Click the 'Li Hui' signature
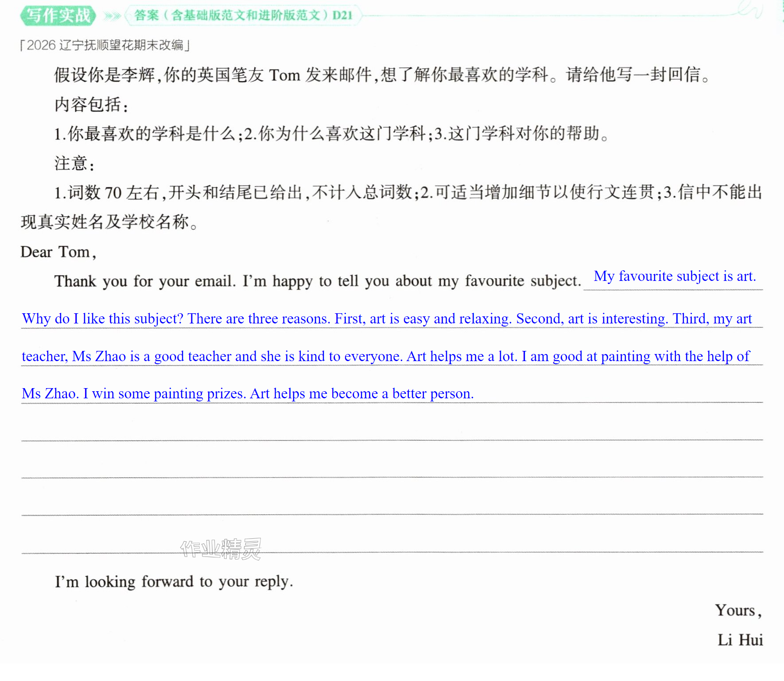 (740, 640)
